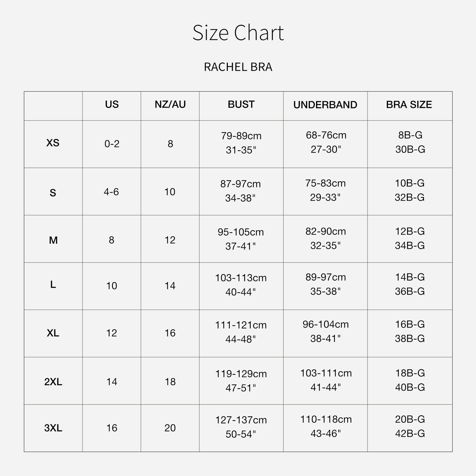
Task: Click the BUST column header
Action: pyautogui.click(x=241, y=104)
